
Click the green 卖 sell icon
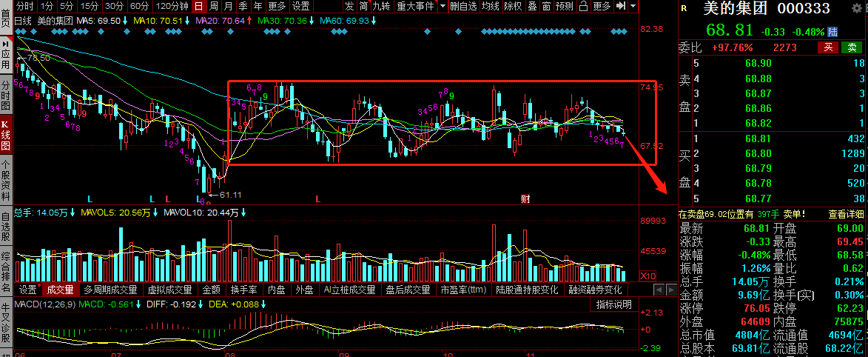coord(852,47)
